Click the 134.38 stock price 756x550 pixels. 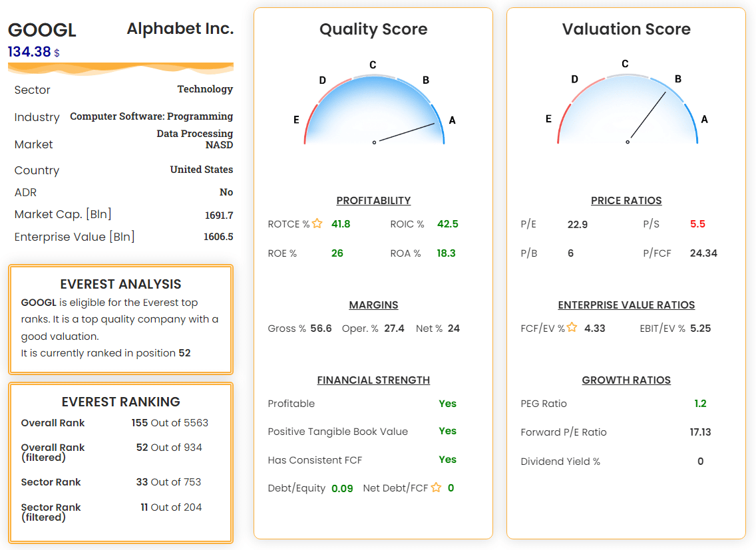point(29,52)
